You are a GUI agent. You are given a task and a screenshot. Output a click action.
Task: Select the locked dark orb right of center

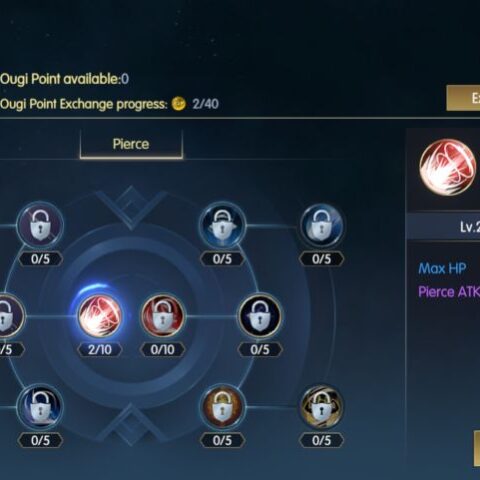[x=260, y=316]
